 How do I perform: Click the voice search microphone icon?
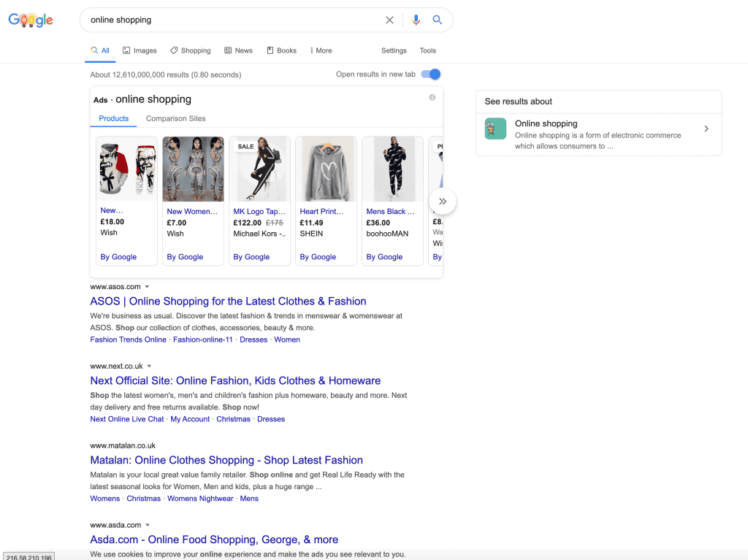tap(416, 20)
